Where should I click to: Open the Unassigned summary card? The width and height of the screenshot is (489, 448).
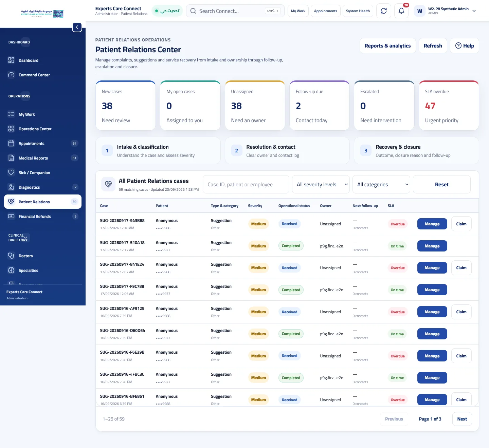click(255, 106)
